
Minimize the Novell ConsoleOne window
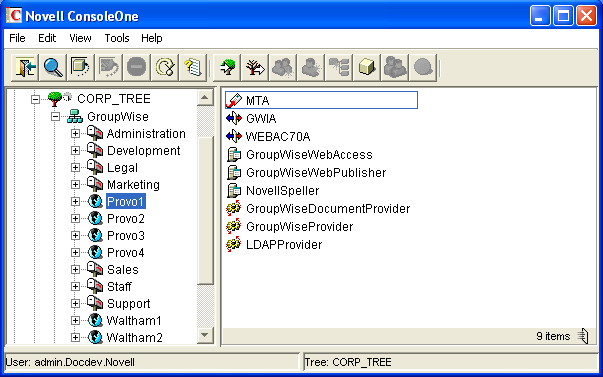pyautogui.click(x=540, y=16)
